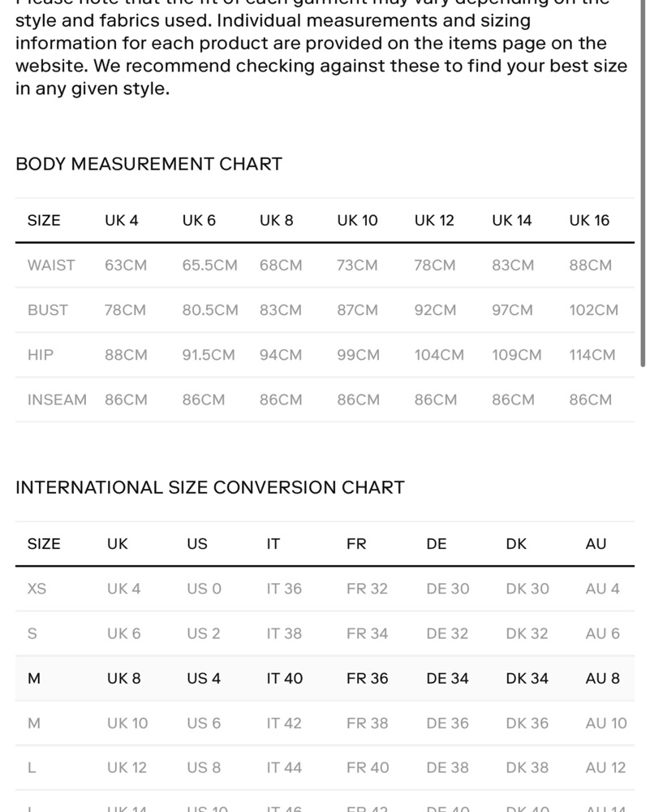Viewport: 650px width, 812px height.
Task: Select the UK 12 conversion cell
Action: coord(127,767)
